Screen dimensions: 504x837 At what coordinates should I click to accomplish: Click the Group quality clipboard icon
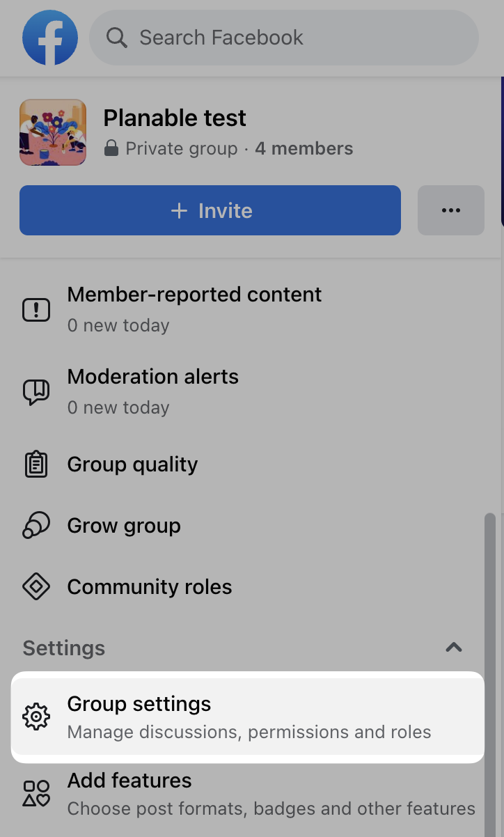(36, 465)
